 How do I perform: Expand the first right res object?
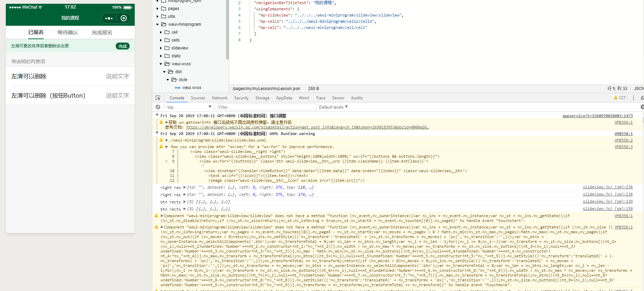(185, 187)
